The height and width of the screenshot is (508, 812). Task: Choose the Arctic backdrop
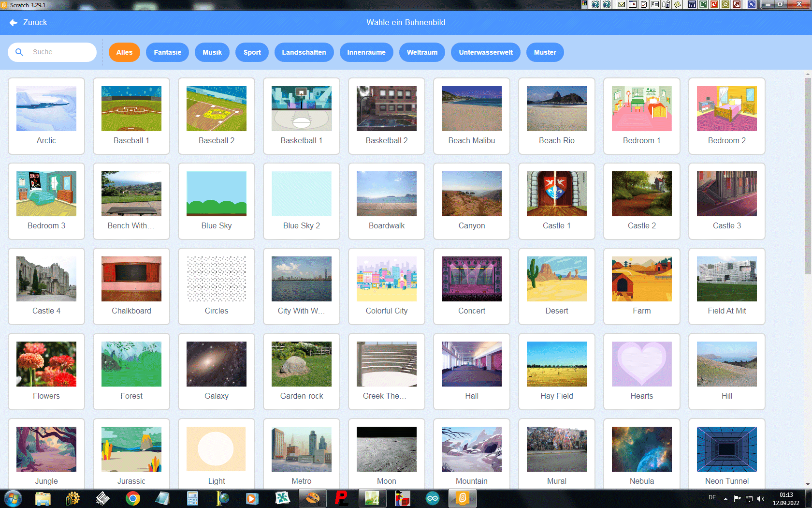pos(46,116)
